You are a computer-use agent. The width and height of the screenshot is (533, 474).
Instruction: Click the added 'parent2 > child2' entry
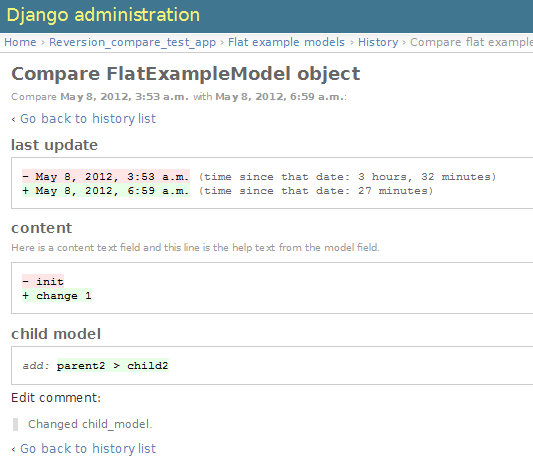113,366
